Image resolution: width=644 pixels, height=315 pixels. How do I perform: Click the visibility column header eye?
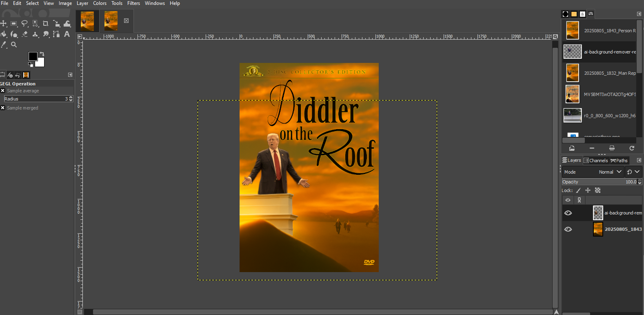[568, 200]
